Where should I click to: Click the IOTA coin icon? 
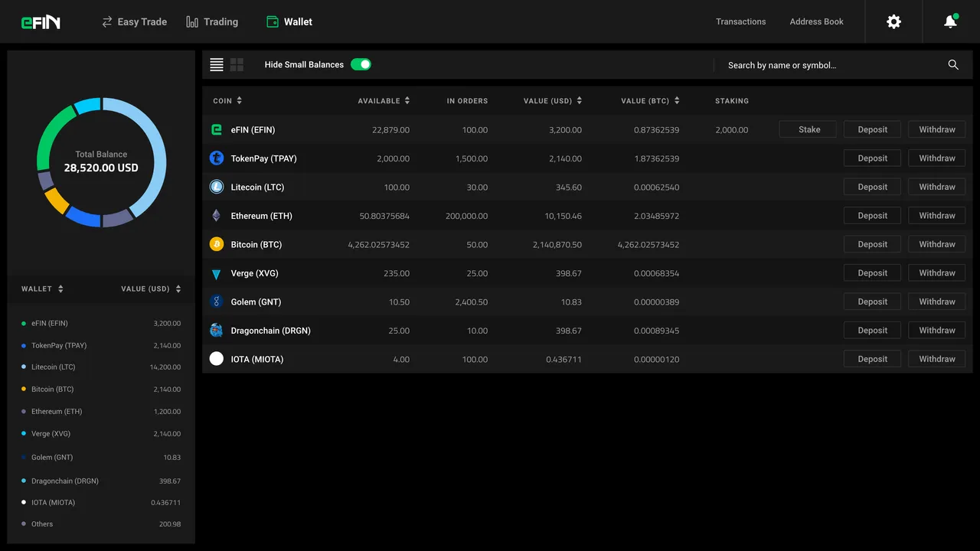pyautogui.click(x=217, y=359)
